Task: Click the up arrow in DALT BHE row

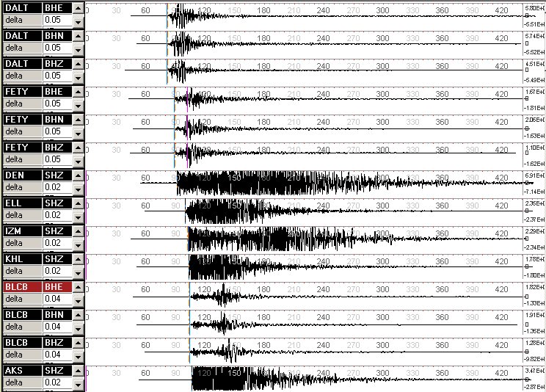Action: (79, 8)
